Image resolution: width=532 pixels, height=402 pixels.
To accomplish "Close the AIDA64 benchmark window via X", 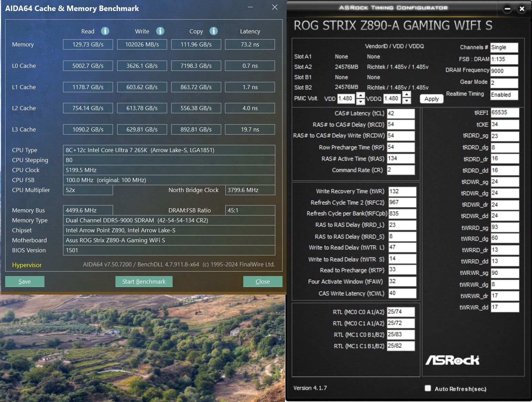I will coord(275,7).
